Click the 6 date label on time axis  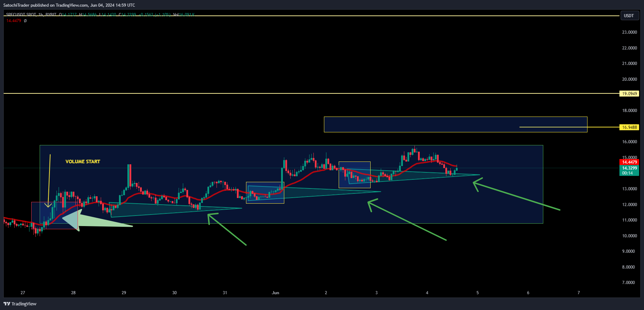[x=528, y=292]
